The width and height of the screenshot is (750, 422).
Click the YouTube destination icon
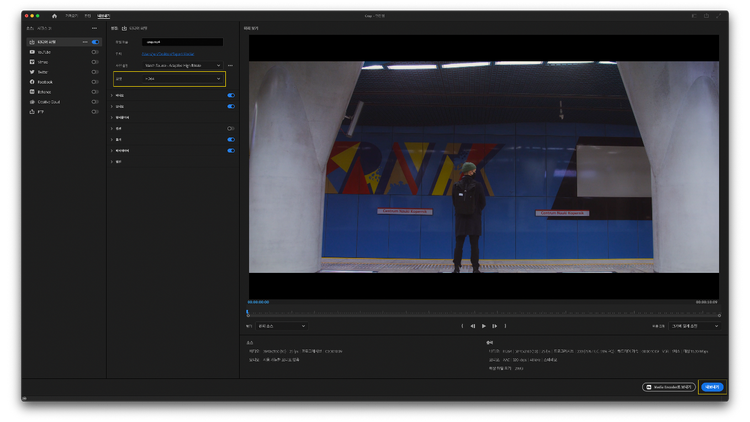[31, 52]
